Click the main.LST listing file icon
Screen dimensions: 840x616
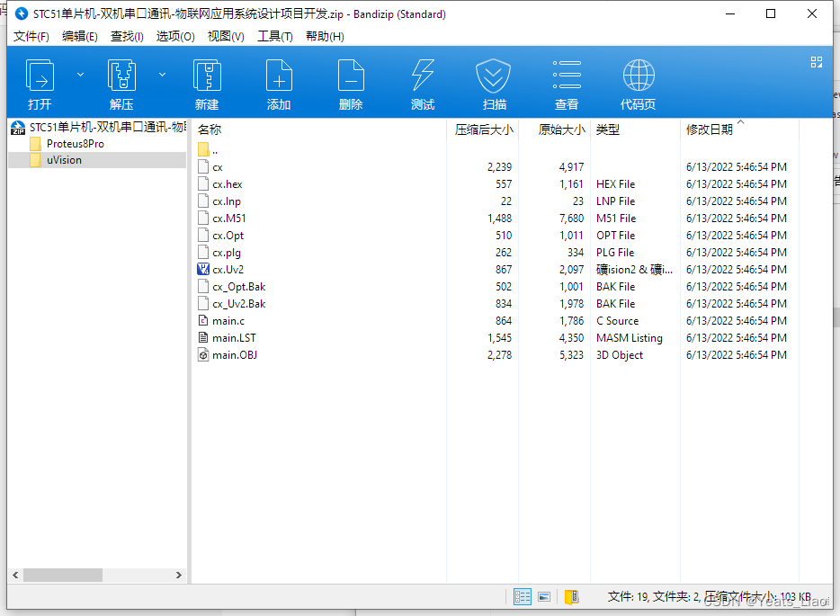[x=203, y=338]
